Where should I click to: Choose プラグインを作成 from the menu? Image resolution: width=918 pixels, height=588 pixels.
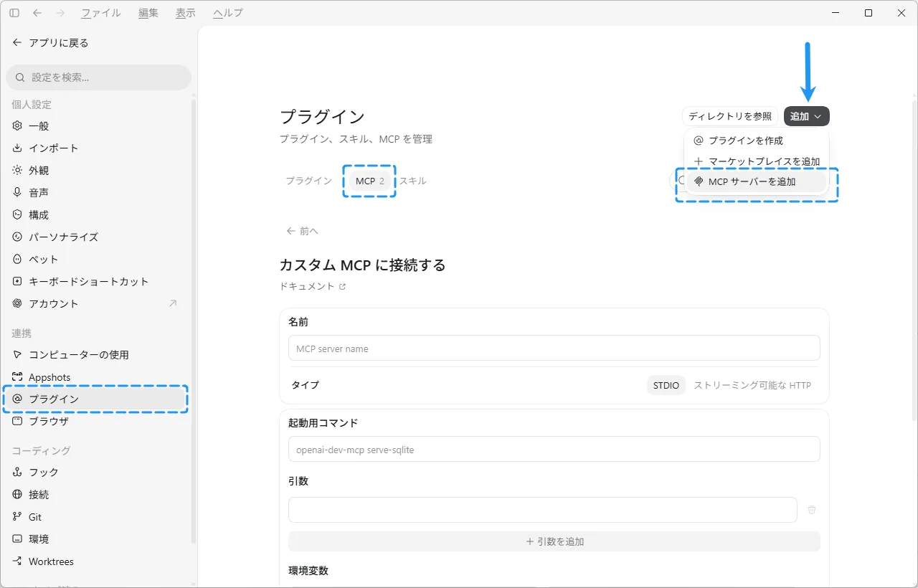tap(757, 141)
